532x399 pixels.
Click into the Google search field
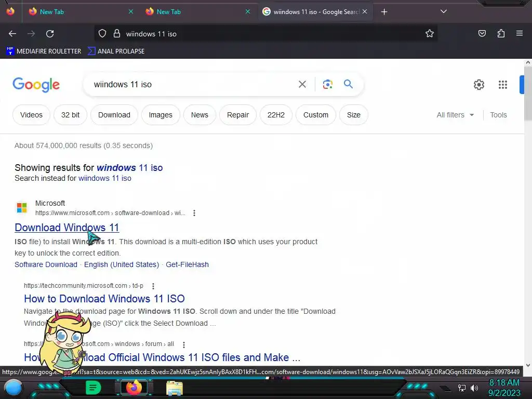point(193,84)
